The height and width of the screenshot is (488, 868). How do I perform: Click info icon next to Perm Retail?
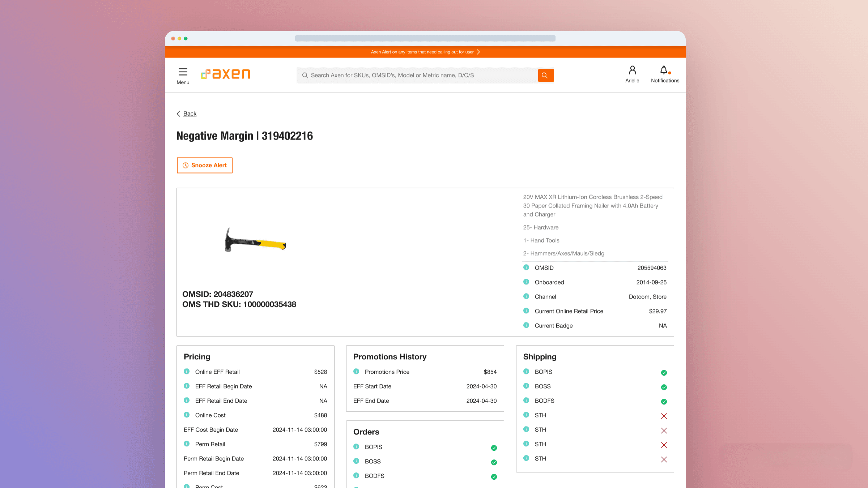[187, 444]
